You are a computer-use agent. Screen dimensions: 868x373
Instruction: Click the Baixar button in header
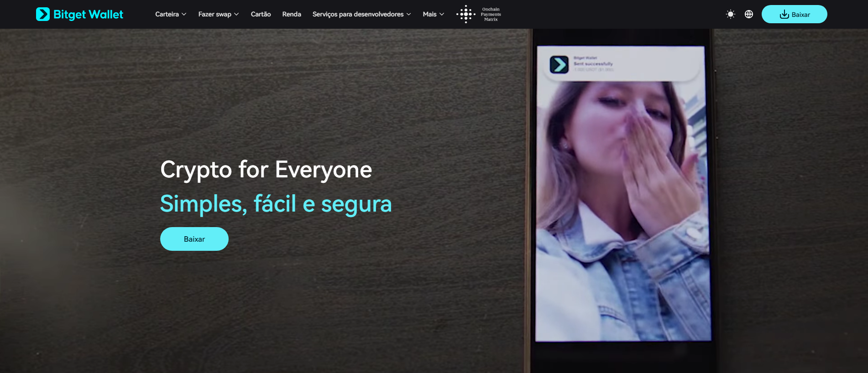794,14
